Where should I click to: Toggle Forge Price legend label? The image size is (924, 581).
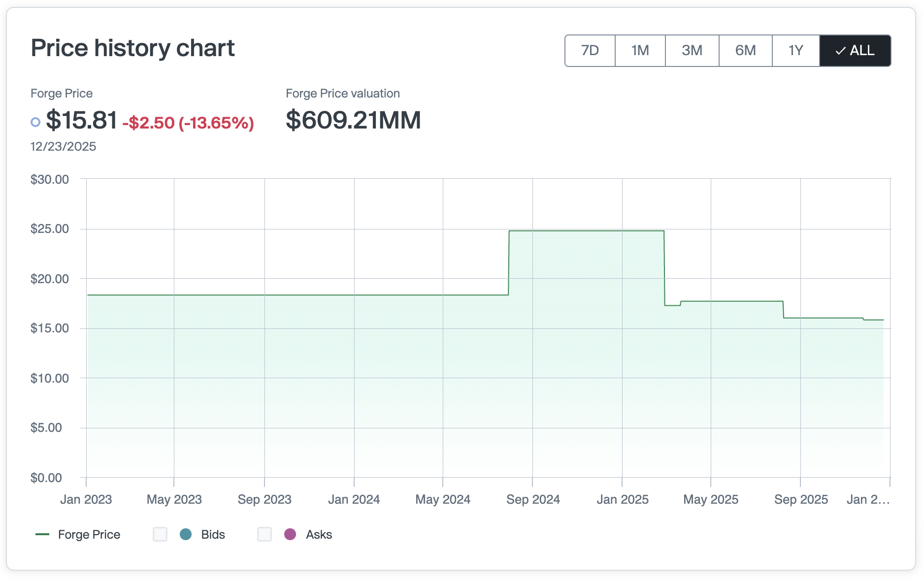click(x=89, y=534)
